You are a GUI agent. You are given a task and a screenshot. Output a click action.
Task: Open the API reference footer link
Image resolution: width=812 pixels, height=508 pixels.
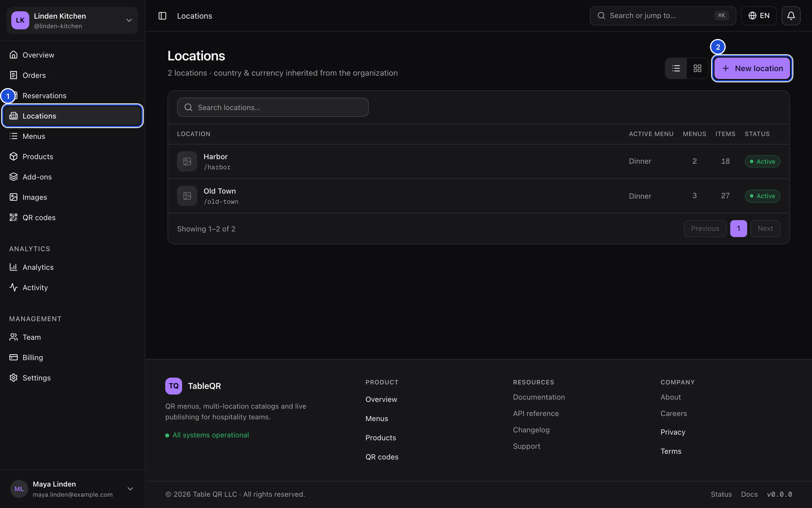pyautogui.click(x=536, y=413)
